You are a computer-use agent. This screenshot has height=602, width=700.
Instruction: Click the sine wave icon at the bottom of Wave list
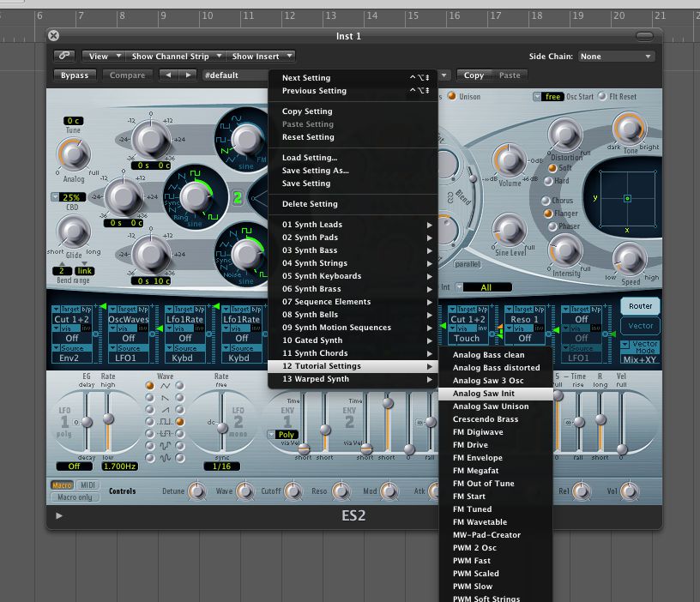166,458
